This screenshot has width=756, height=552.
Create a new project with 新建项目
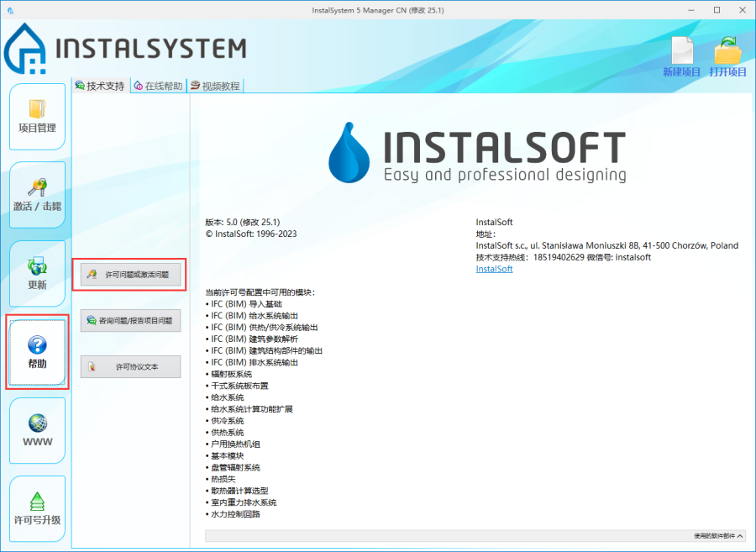[682, 57]
